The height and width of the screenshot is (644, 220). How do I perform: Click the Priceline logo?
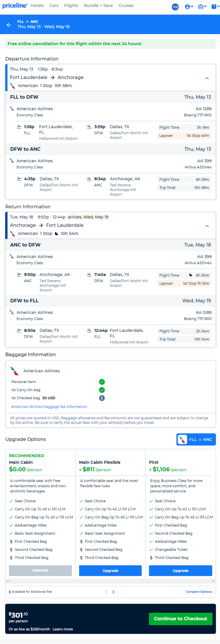(x=15, y=6)
